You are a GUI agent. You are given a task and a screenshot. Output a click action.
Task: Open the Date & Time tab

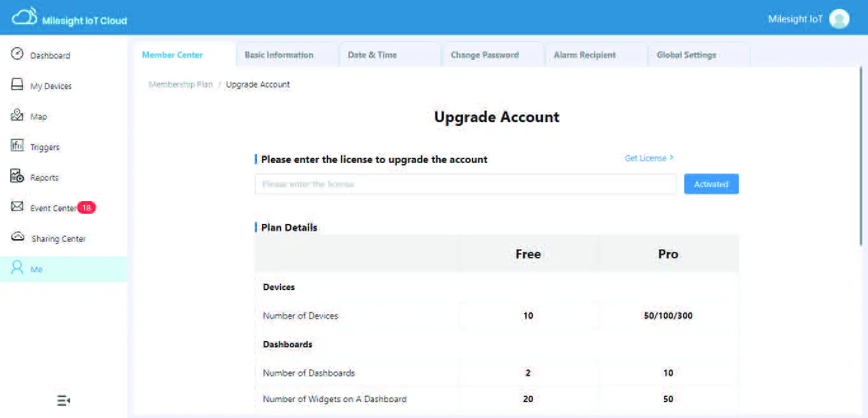click(372, 55)
